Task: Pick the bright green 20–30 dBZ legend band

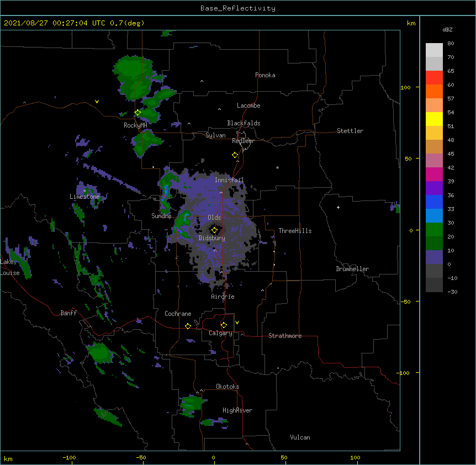Action: coord(434,230)
